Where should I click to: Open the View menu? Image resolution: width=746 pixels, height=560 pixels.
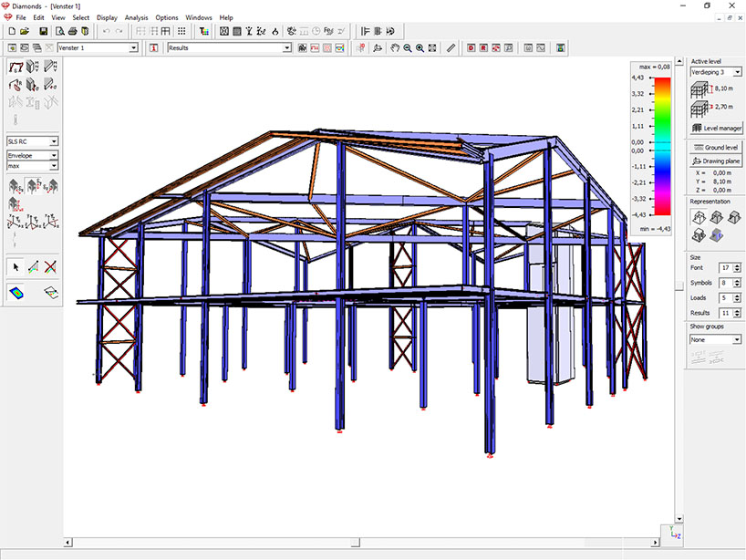[58, 17]
